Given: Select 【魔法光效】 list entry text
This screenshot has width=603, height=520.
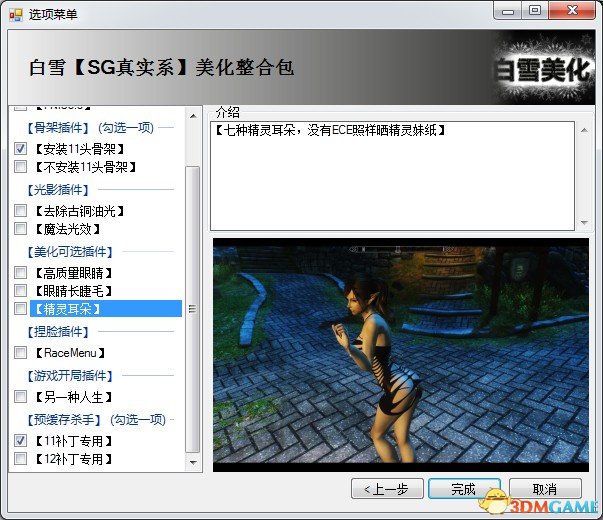Looking at the screenshot, I should coord(68,229).
